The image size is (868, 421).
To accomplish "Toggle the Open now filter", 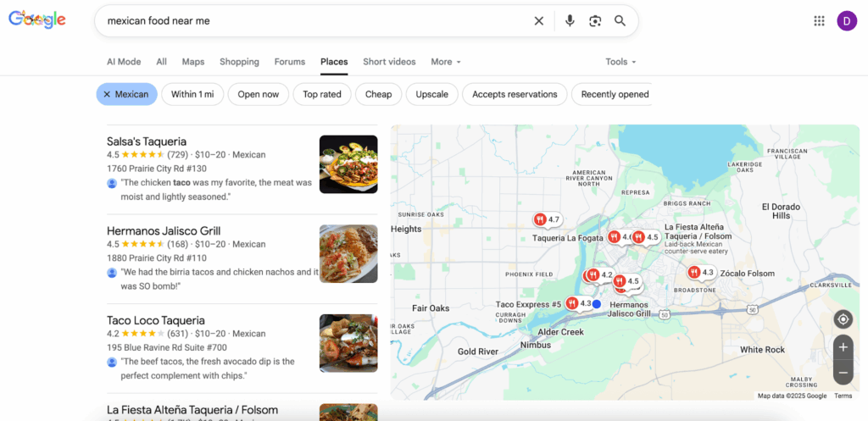I will (258, 94).
